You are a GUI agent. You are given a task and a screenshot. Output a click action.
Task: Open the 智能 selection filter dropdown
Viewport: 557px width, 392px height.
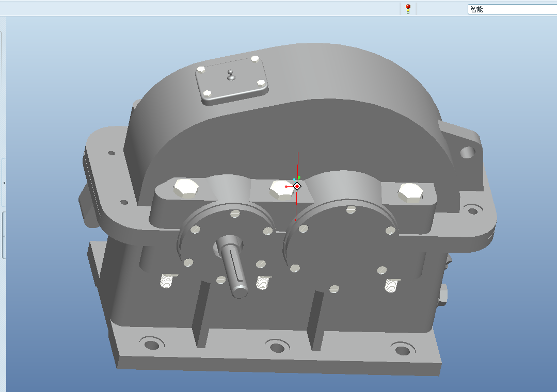(x=512, y=10)
